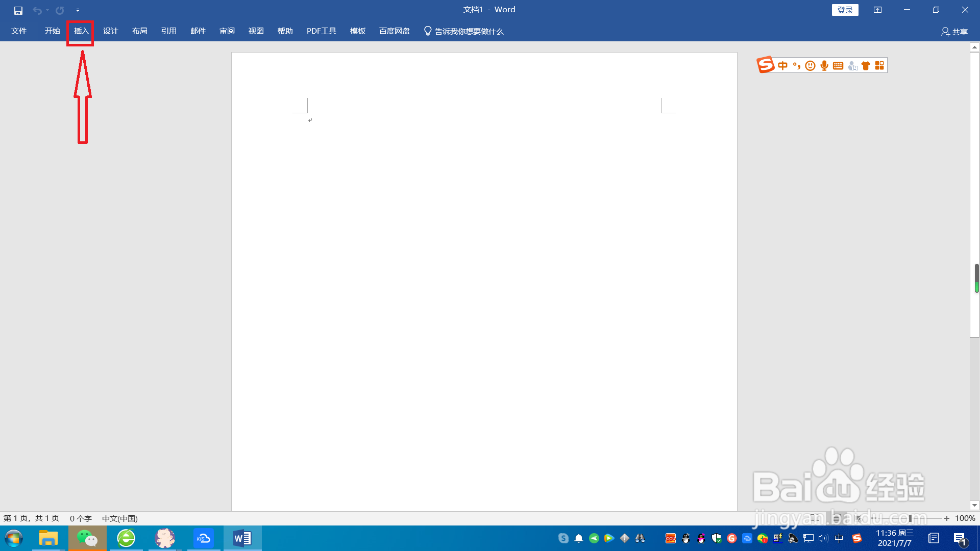
Task: Open Sogou emoji smiley panel
Action: pyautogui.click(x=810, y=65)
